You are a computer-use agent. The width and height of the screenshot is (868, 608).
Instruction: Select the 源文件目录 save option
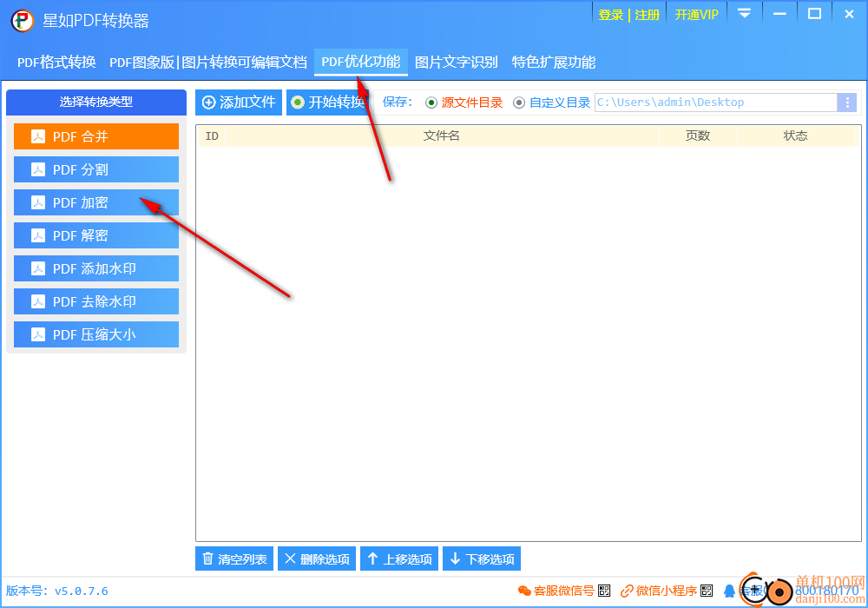(464, 102)
